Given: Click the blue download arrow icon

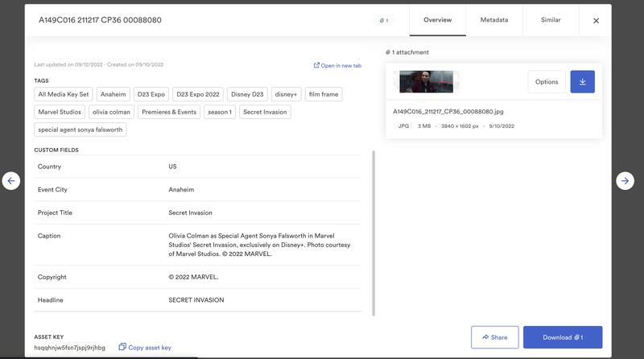Looking at the screenshot, I should 582,81.
